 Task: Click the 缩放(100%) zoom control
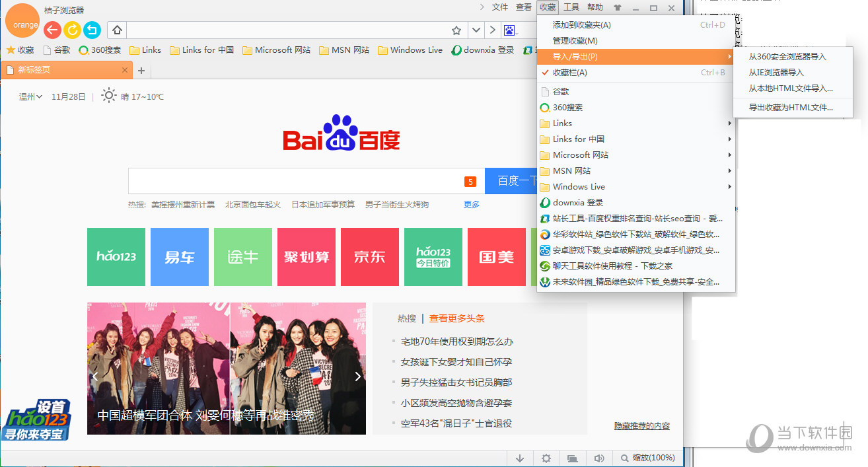[x=645, y=457]
